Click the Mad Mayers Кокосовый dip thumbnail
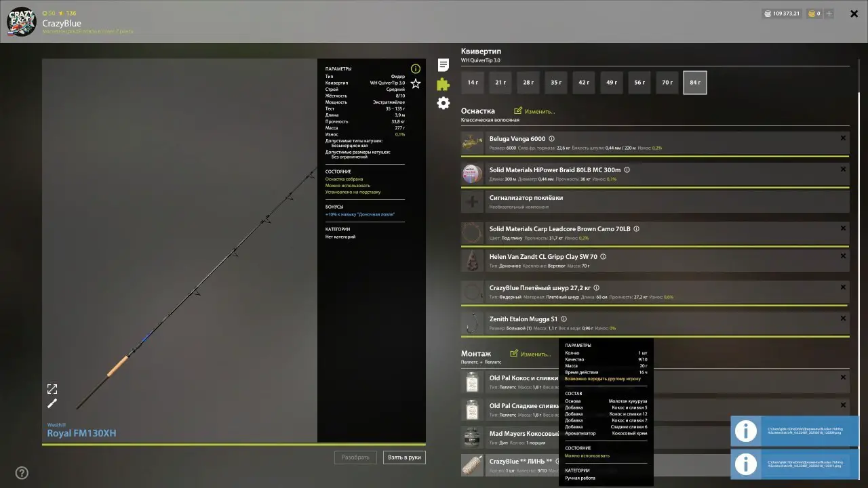868x488 pixels. click(x=472, y=438)
